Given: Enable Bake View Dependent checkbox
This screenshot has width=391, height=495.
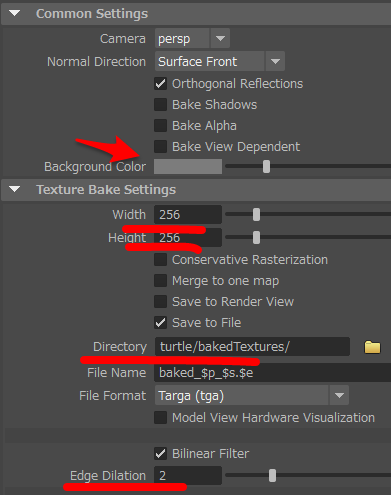Looking at the screenshot, I should click(x=160, y=146).
